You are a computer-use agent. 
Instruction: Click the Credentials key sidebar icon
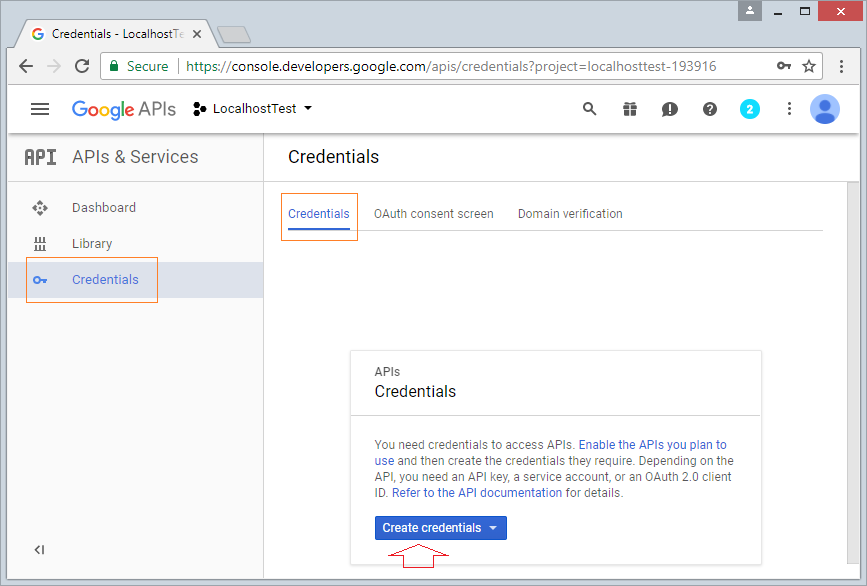pyautogui.click(x=40, y=280)
